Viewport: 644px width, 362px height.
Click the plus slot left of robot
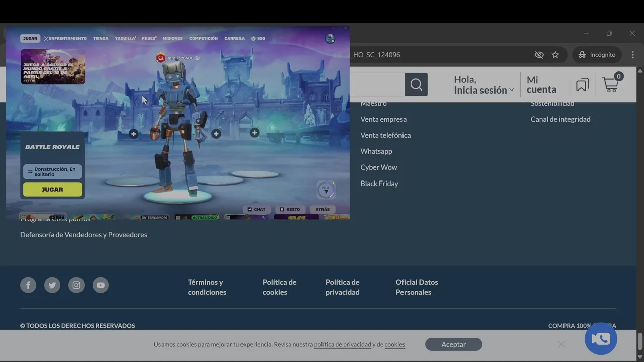(133, 134)
